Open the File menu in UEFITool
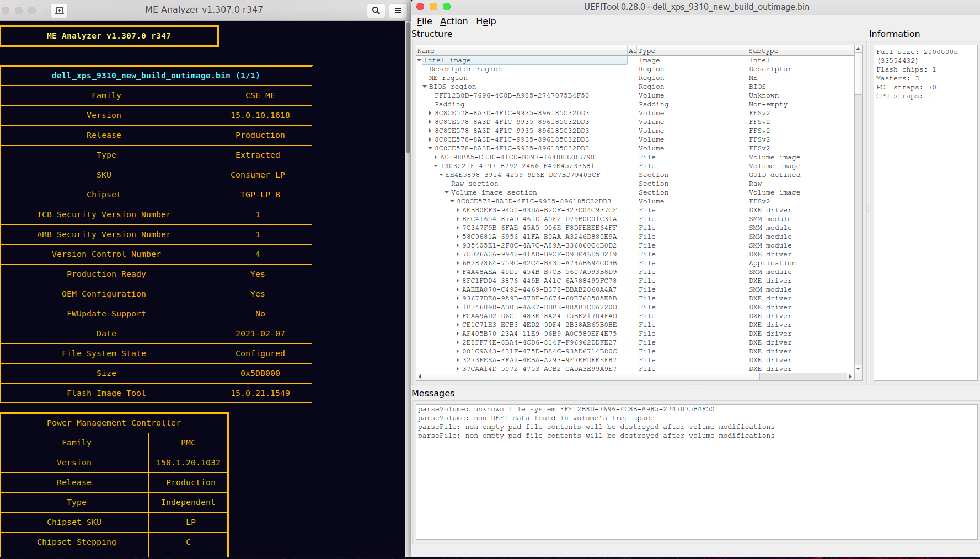The width and height of the screenshot is (980, 559). click(x=424, y=21)
